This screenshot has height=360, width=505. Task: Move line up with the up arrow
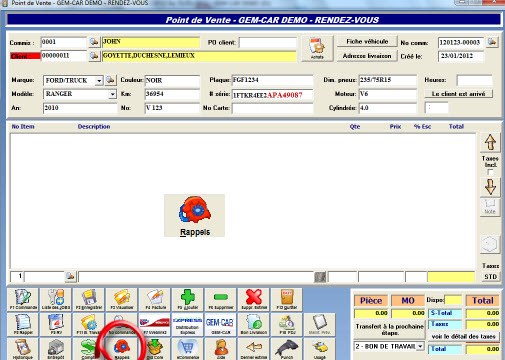[x=490, y=142]
